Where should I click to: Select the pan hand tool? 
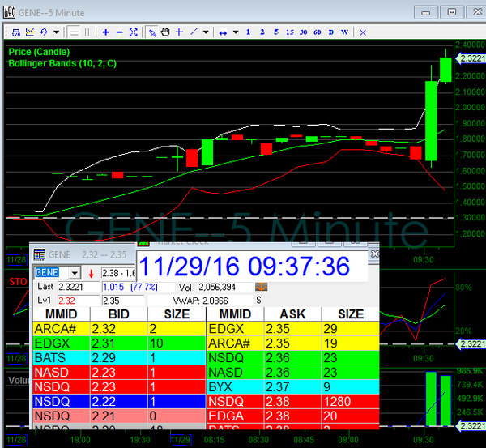(165, 32)
